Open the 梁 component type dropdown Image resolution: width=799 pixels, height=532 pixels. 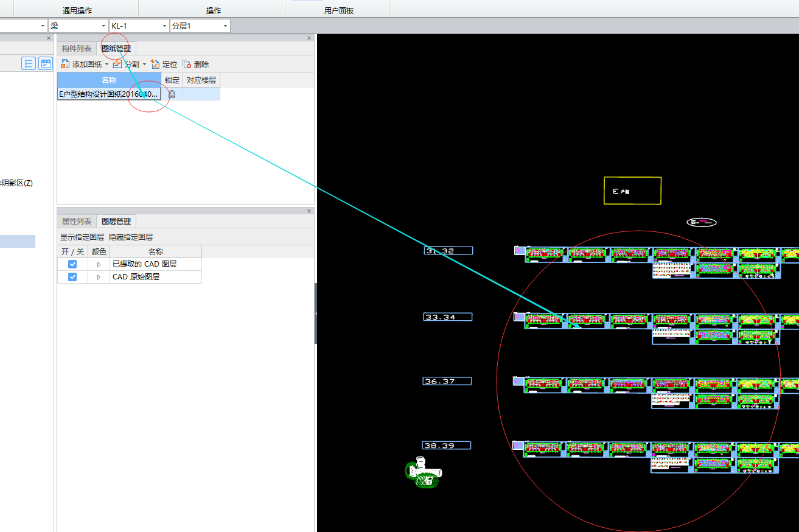click(x=103, y=26)
